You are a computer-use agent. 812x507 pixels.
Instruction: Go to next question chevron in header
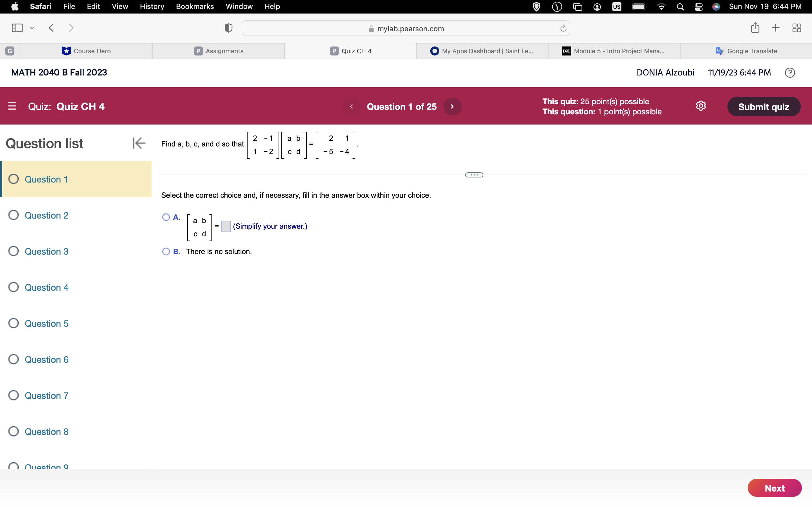click(x=452, y=107)
